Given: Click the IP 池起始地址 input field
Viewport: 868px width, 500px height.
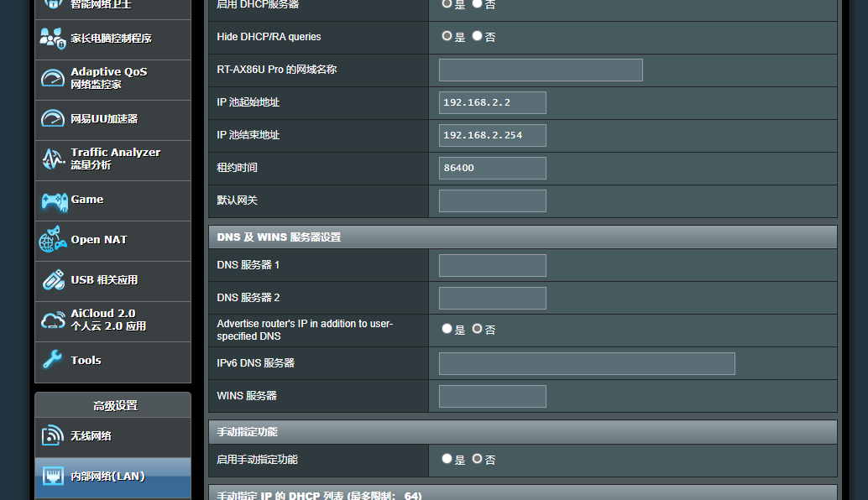Looking at the screenshot, I should (492, 102).
